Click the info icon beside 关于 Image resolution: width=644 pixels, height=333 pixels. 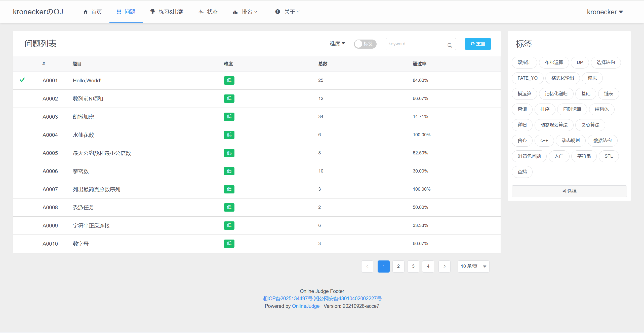pyautogui.click(x=277, y=12)
